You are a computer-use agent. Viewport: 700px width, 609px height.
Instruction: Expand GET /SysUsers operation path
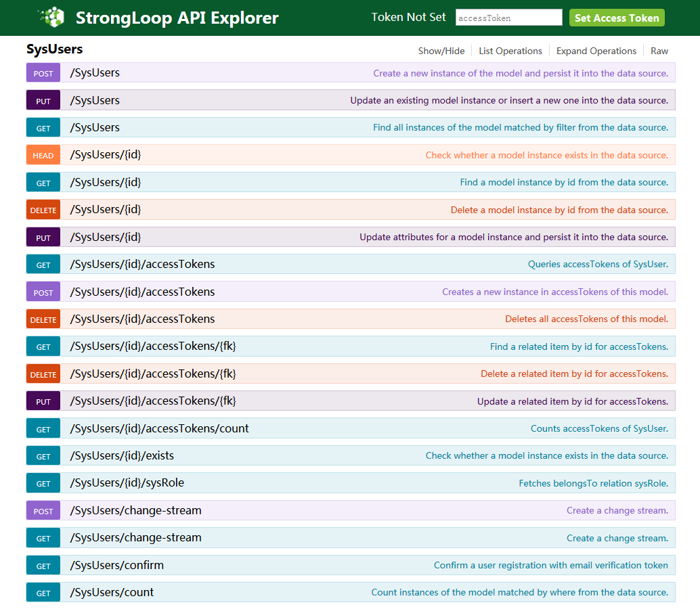coord(95,128)
